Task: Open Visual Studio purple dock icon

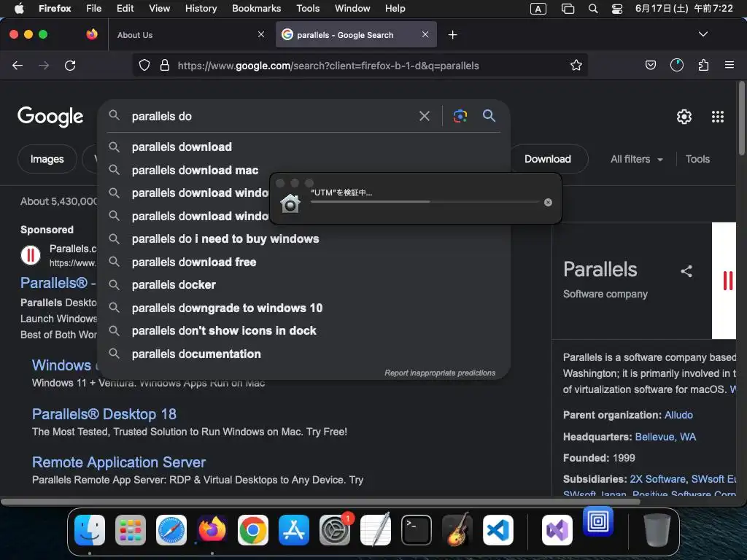Action: click(557, 530)
